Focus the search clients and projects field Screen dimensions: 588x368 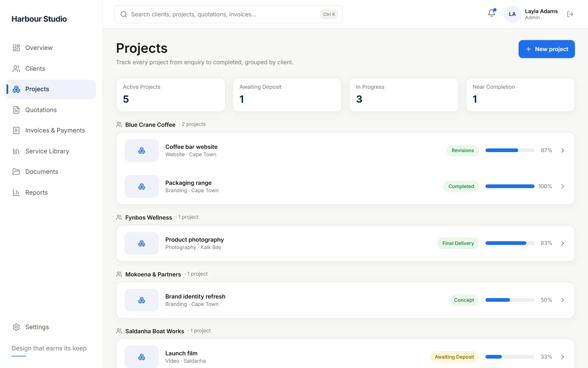228,14
